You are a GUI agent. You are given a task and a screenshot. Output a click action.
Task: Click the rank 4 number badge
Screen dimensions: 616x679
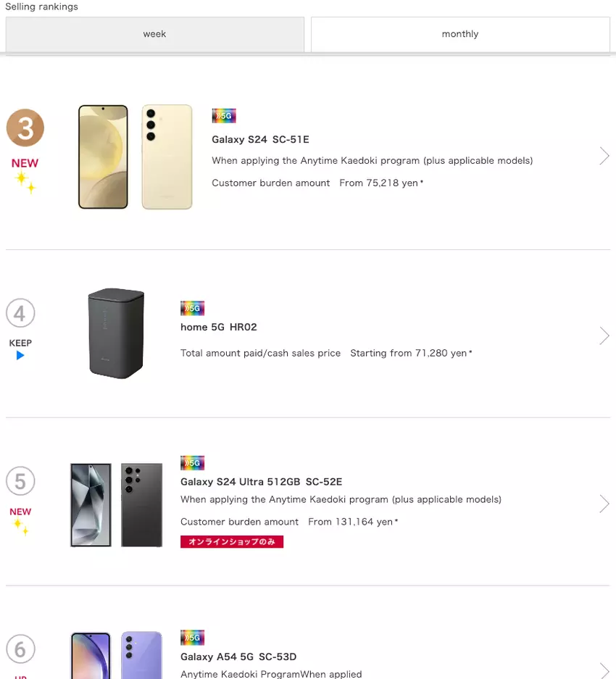point(20,314)
